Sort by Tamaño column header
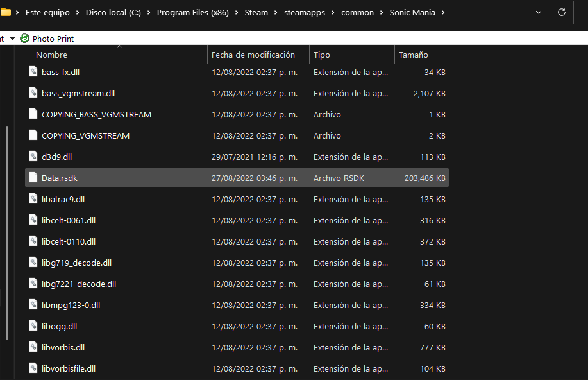This screenshot has height=380, width=588. pos(413,55)
